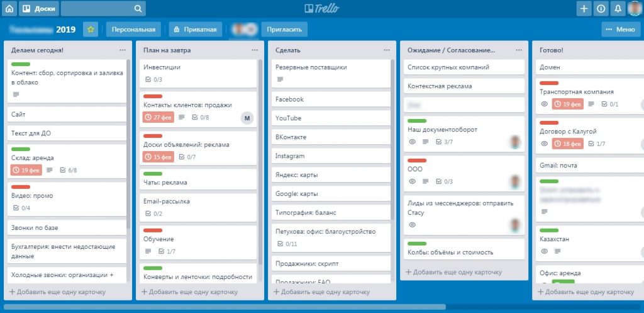Open the Сайт card
This screenshot has width=644, height=313.
67,115
